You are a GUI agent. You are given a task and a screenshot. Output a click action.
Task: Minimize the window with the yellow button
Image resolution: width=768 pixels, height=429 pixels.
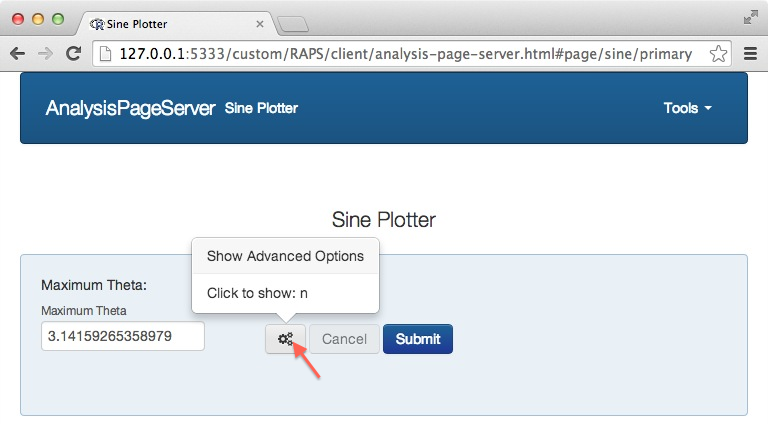pyautogui.click(x=38, y=19)
